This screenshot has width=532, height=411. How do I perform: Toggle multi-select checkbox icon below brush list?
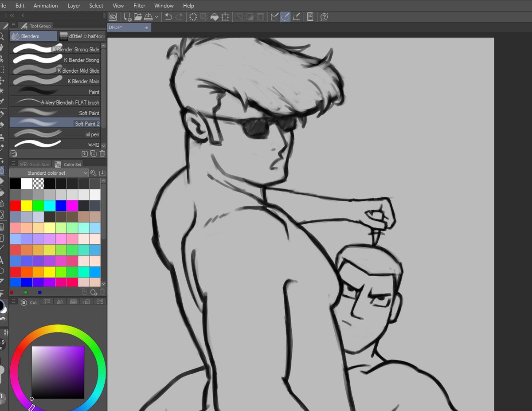pyautogui.click(x=14, y=153)
